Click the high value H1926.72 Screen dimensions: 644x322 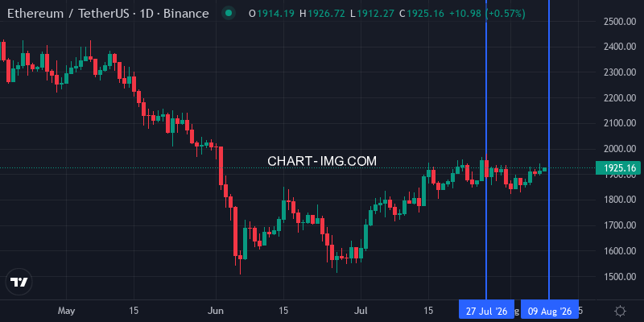(322, 14)
